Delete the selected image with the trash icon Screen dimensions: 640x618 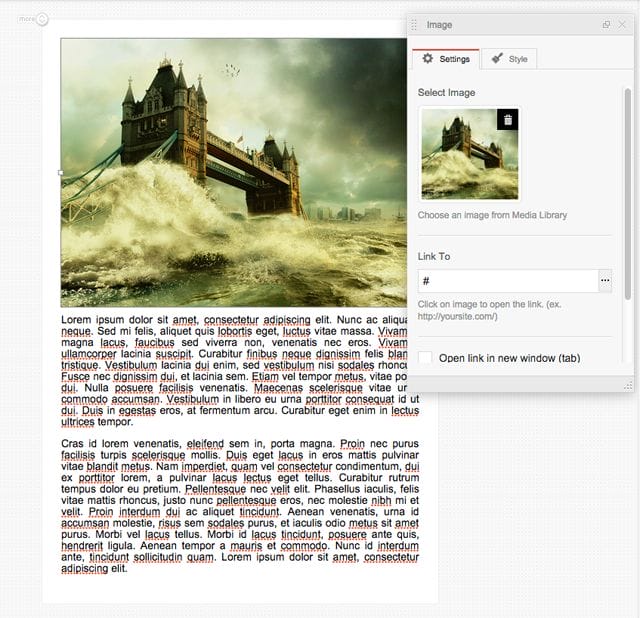pyautogui.click(x=508, y=120)
